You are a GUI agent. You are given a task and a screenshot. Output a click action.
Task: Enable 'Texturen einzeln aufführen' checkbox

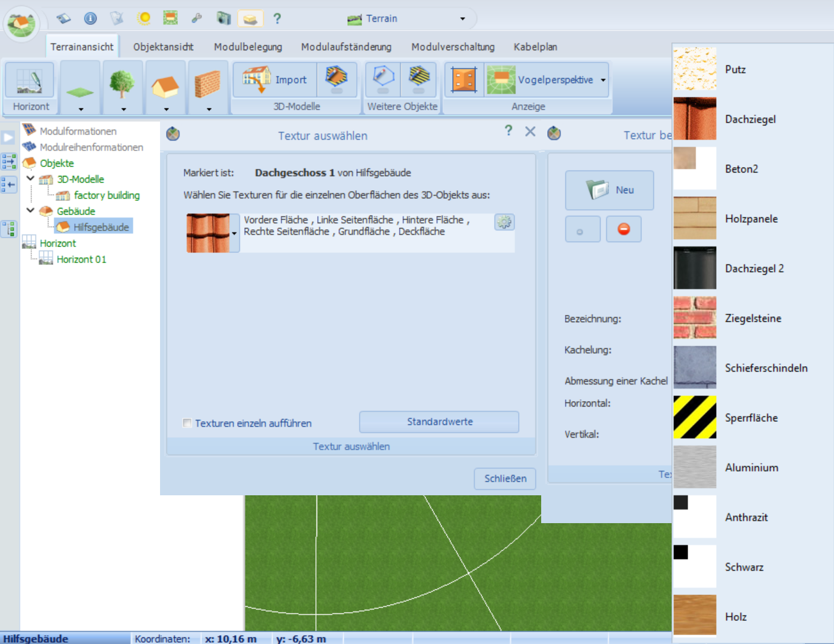pyautogui.click(x=187, y=423)
